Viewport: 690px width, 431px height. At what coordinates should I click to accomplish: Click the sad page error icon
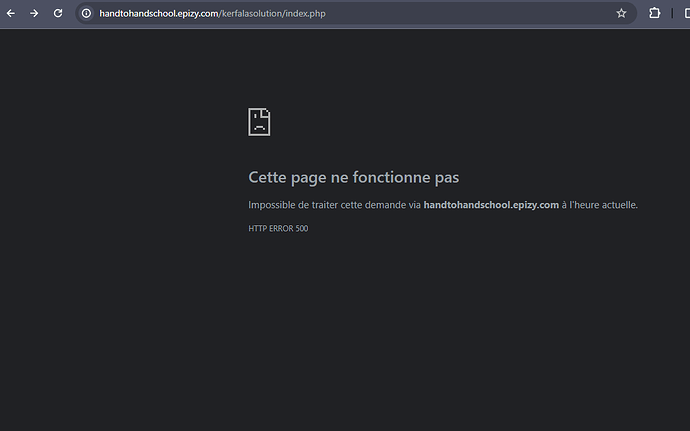[x=259, y=122]
